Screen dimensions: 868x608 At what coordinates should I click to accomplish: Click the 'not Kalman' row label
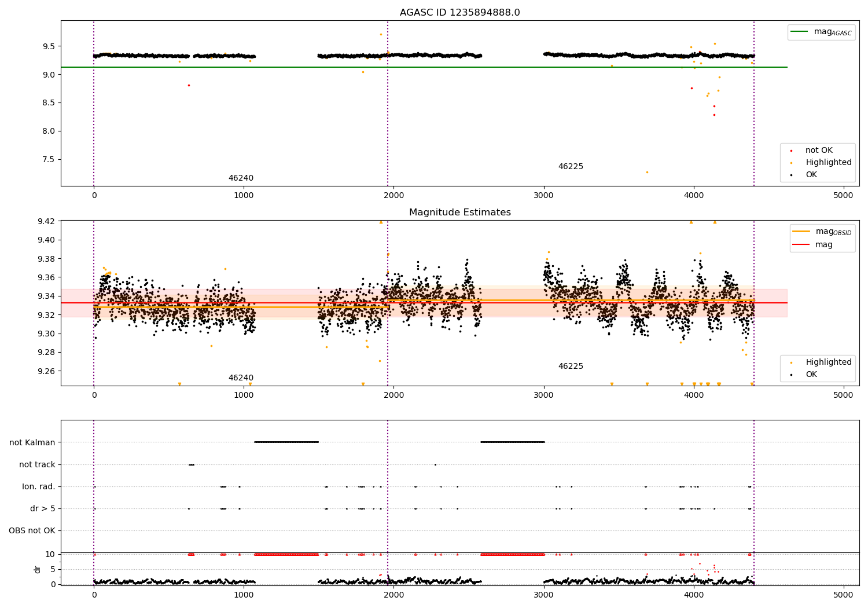[32, 442]
